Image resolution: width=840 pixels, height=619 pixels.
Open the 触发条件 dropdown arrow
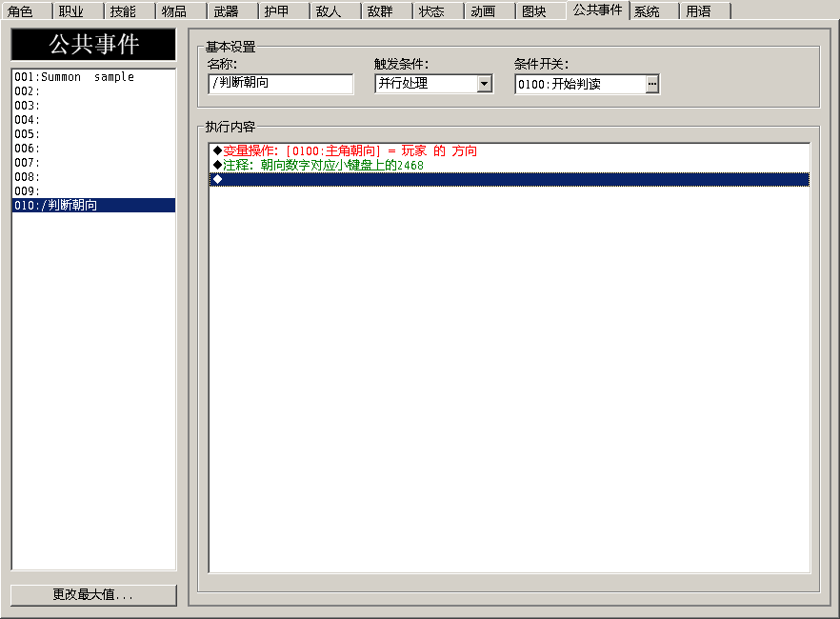(484, 84)
